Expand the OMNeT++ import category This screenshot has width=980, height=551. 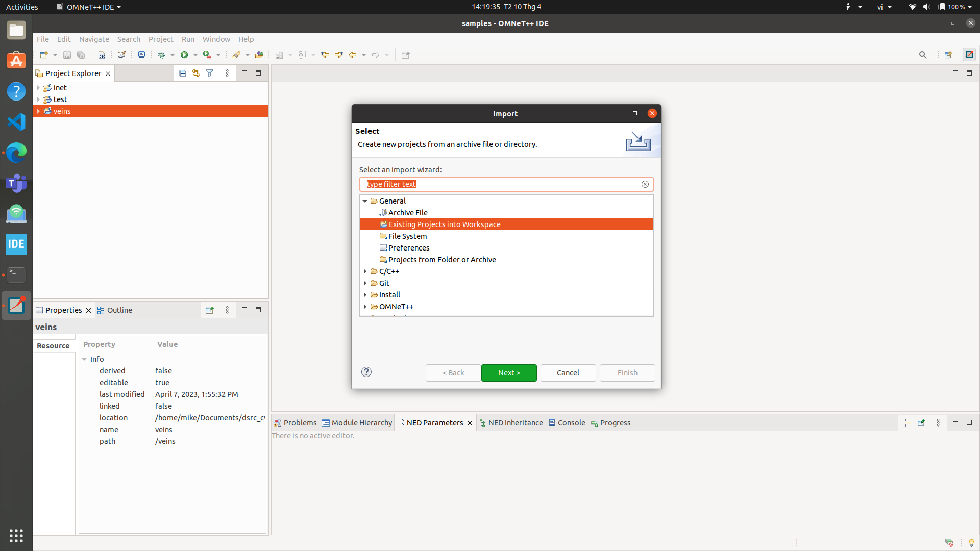(365, 307)
